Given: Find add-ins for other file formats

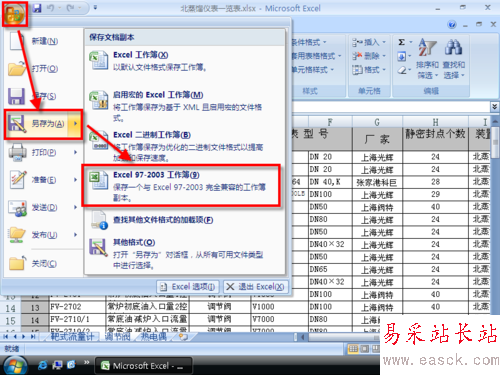Looking at the screenshot, I should coord(184,220).
